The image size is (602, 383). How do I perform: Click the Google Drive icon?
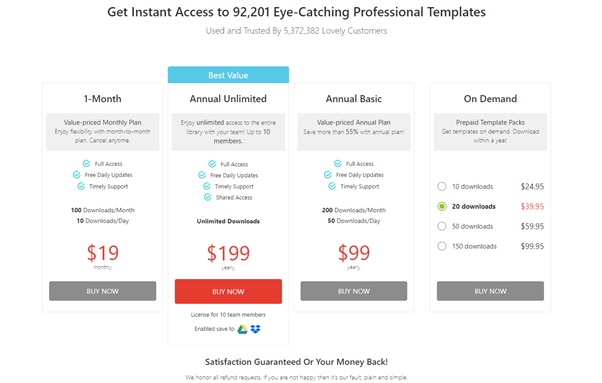click(x=242, y=329)
